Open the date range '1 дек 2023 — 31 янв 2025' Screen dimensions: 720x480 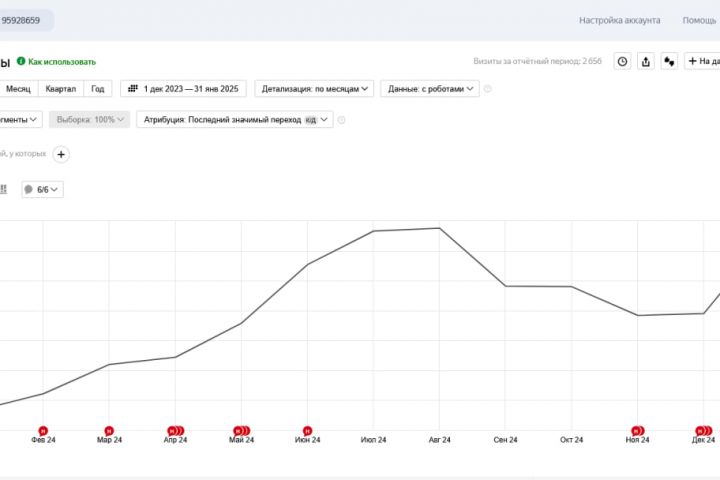(x=183, y=89)
